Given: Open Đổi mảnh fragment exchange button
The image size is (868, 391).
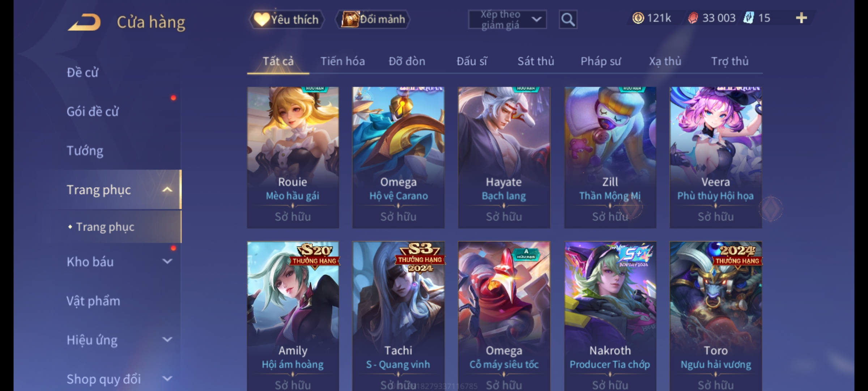Looking at the screenshot, I should point(373,20).
